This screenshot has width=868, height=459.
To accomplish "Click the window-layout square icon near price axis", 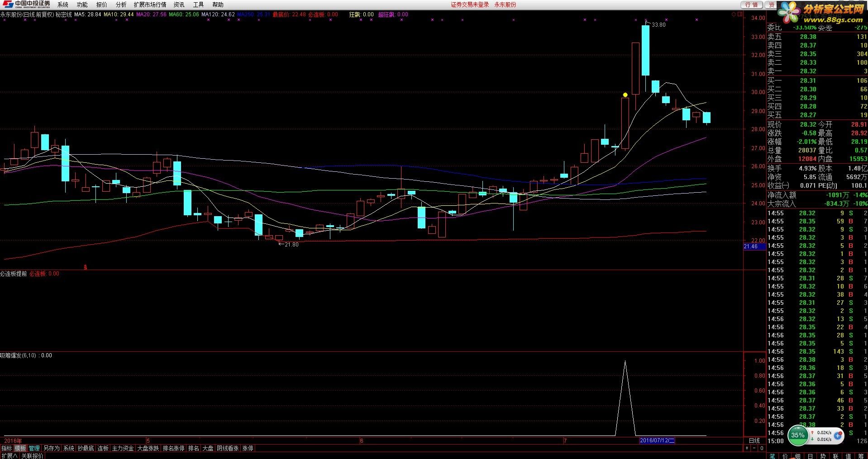I will coord(740,14).
